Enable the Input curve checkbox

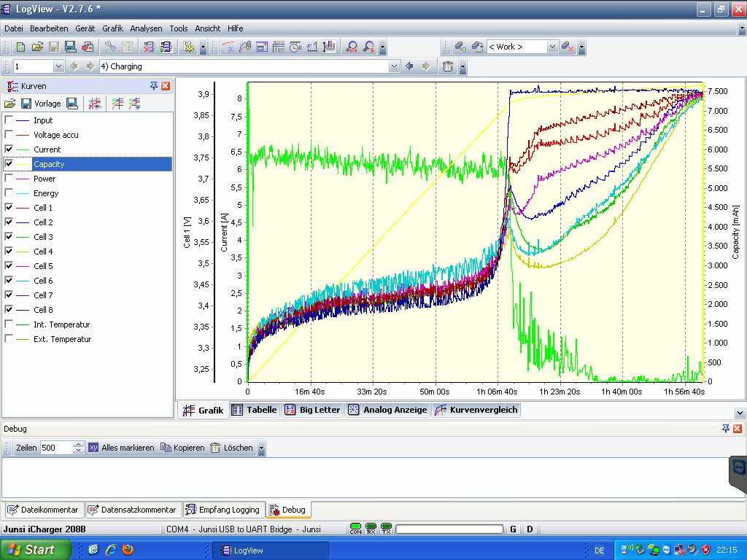pos(9,120)
